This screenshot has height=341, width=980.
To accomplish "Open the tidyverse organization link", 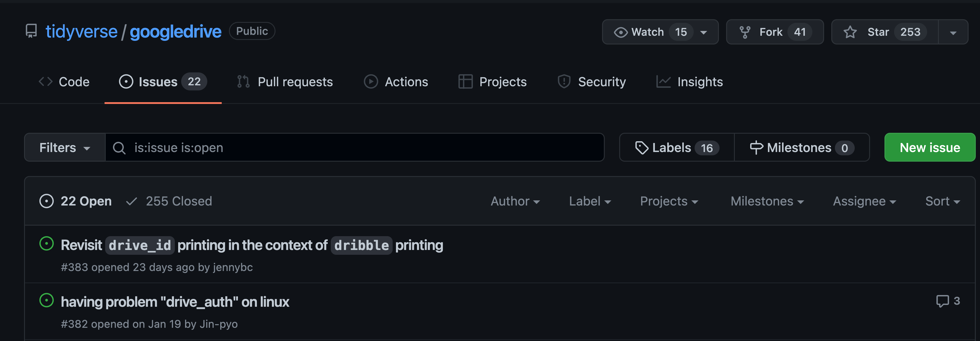I will click(x=81, y=31).
